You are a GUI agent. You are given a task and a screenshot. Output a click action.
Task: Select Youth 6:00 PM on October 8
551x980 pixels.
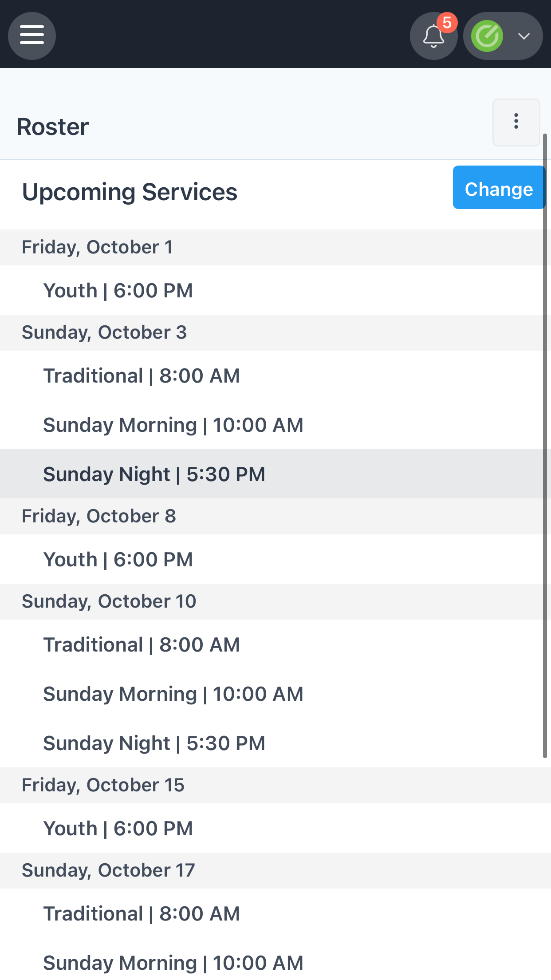click(x=275, y=559)
